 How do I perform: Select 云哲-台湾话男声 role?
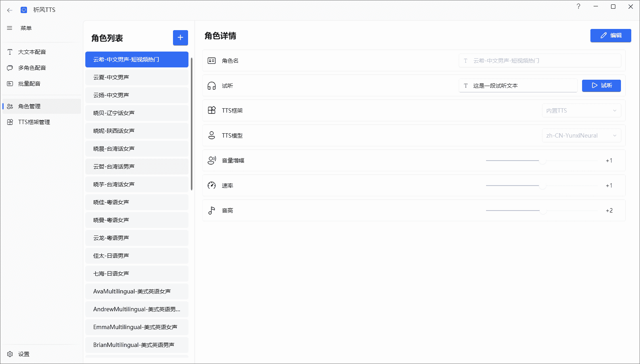137,167
